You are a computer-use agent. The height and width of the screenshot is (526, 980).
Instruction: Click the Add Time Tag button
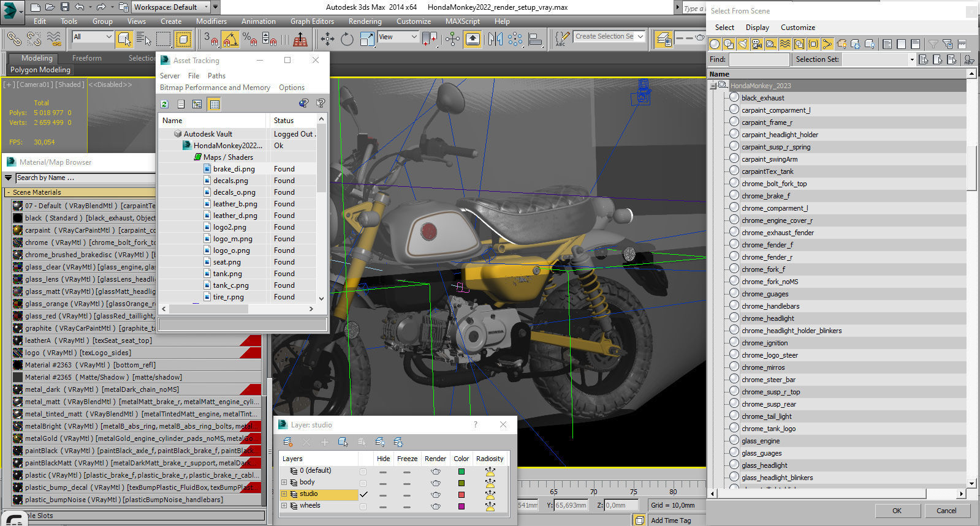coord(670,520)
